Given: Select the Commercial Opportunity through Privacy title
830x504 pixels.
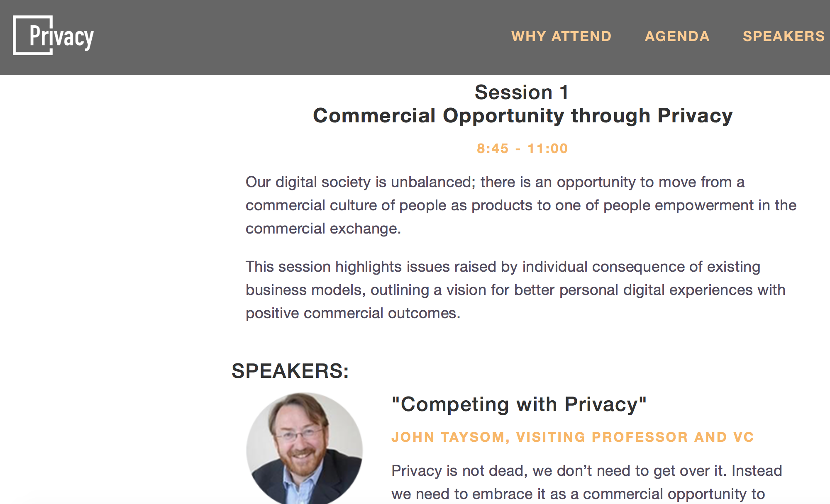Looking at the screenshot, I should click(x=522, y=116).
